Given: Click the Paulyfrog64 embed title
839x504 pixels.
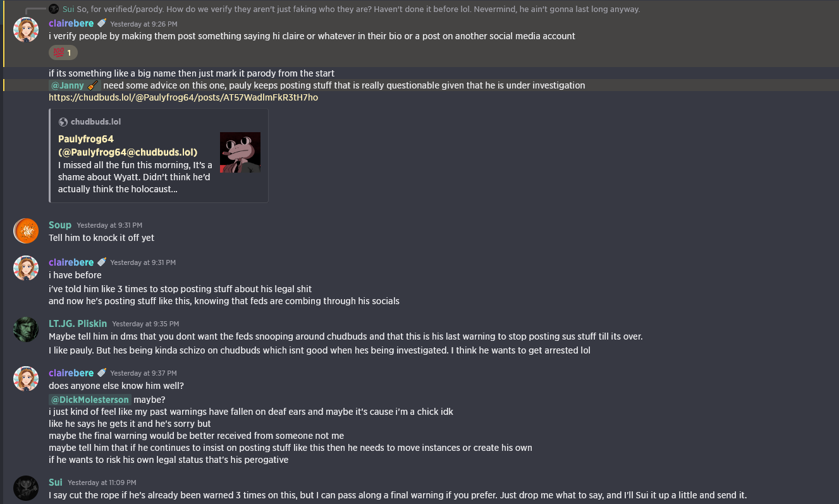Looking at the screenshot, I should pyautogui.click(x=128, y=145).
